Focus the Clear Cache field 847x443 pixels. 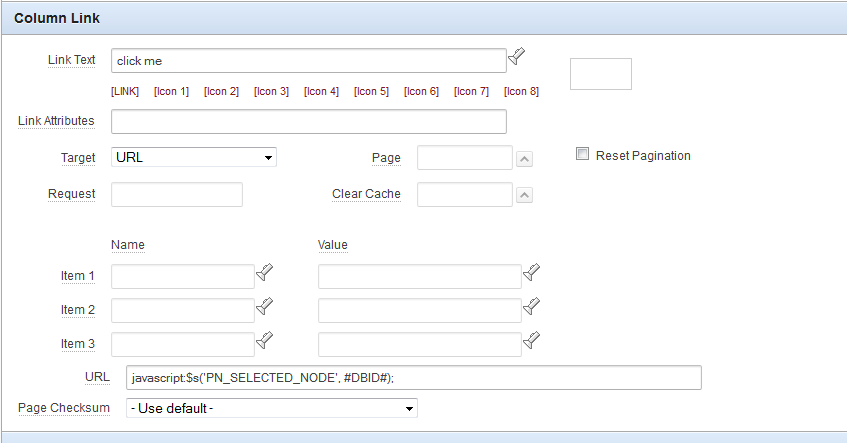[465, 194]
